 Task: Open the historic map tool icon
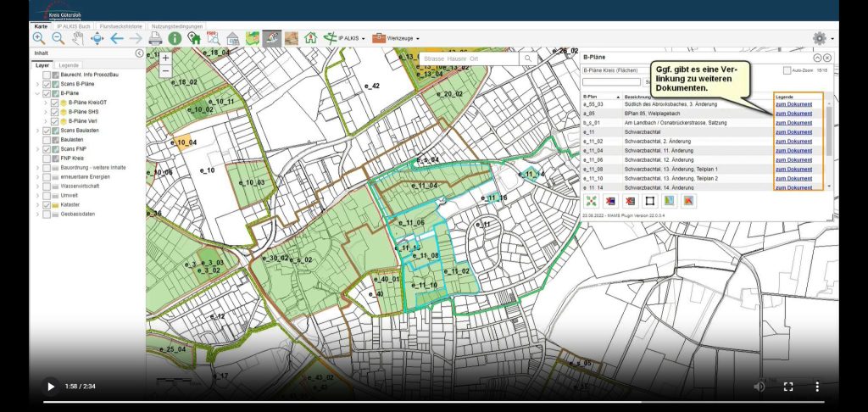pos(292,38)
